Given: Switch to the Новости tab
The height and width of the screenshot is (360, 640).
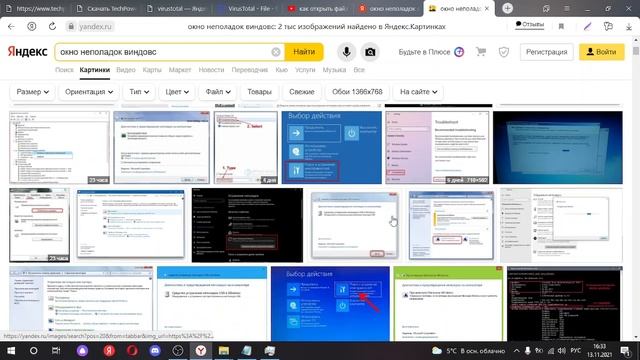Looking at the screenshot, I should [211, 70].
